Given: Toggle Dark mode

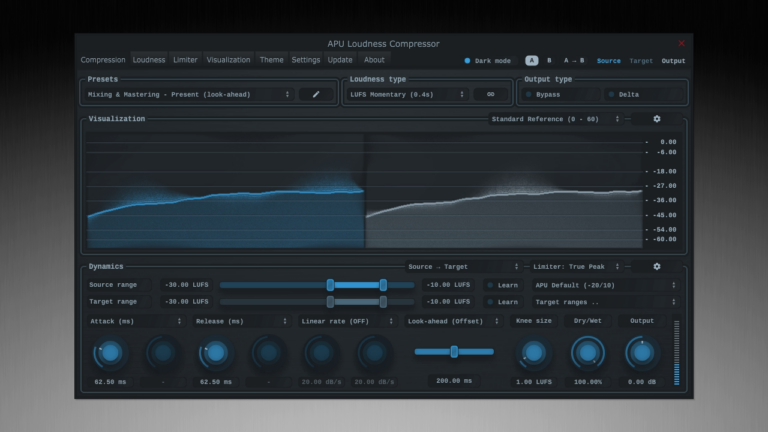Looking at the screenshot, I should point(488,61).
